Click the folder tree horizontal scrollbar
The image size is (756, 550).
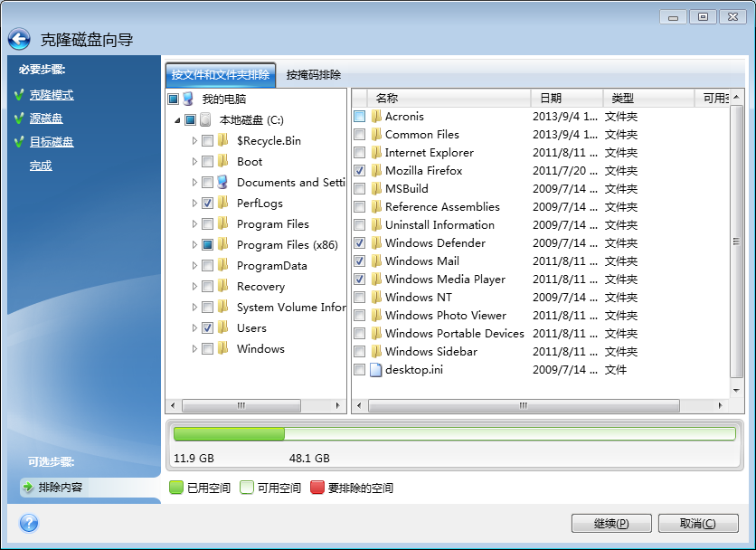point(241,406)
